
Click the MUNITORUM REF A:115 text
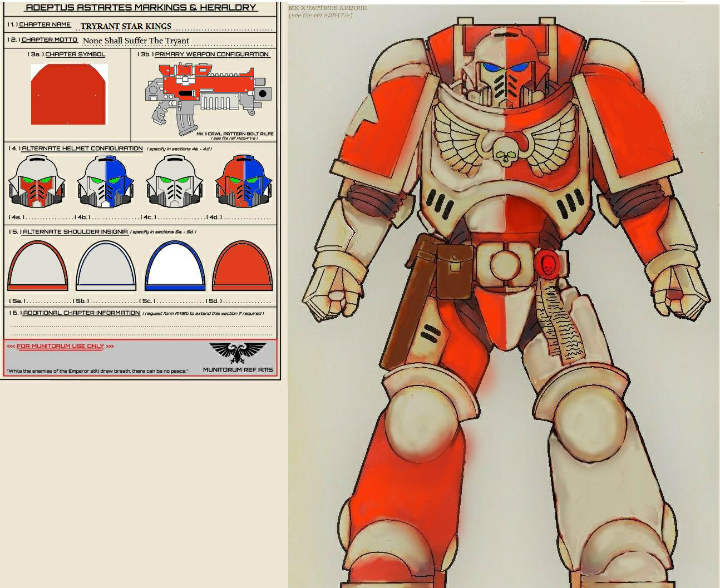(x=238, y=369)
